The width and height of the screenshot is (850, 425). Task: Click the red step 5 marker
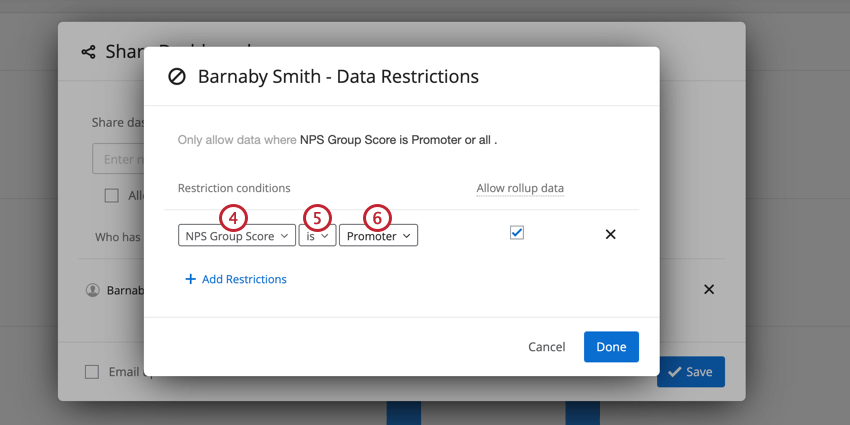tap(316, 217)
